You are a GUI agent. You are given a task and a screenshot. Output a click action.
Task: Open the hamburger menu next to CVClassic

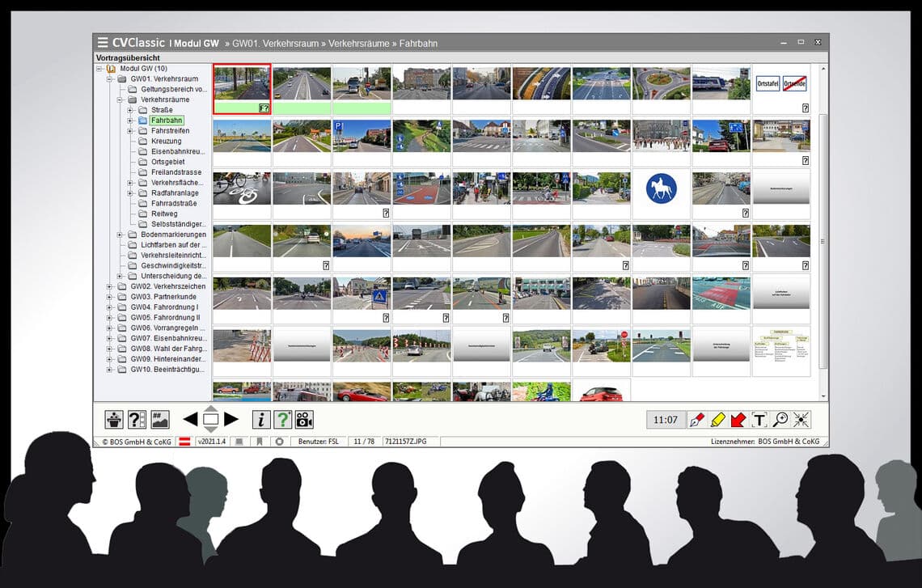point(103,42)
